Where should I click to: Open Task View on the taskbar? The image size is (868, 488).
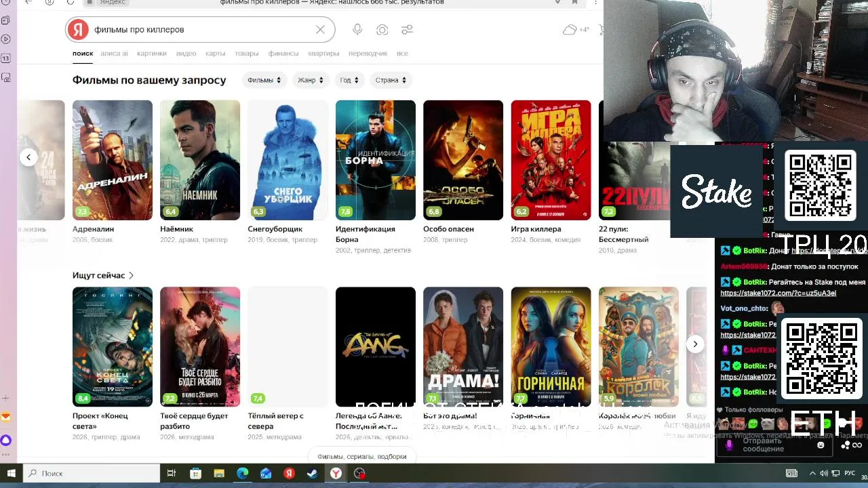tap(172, 473)
